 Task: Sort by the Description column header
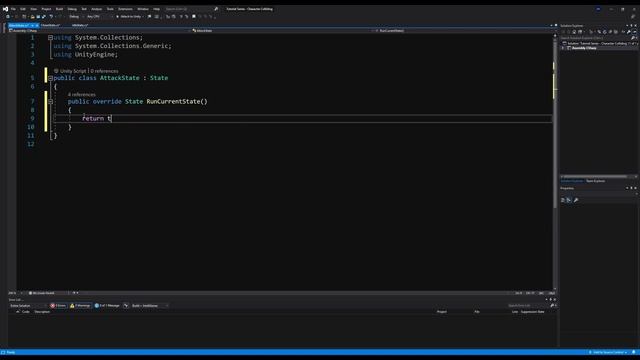coord(42,312)
